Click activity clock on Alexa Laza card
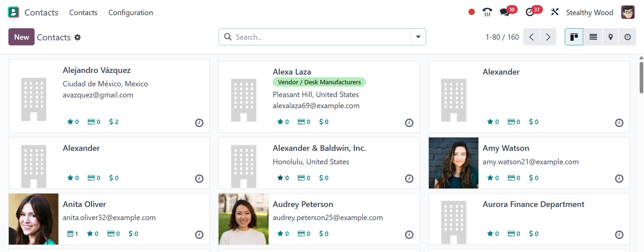Screen dimensions: 644x252 click(x=409, y=123)
